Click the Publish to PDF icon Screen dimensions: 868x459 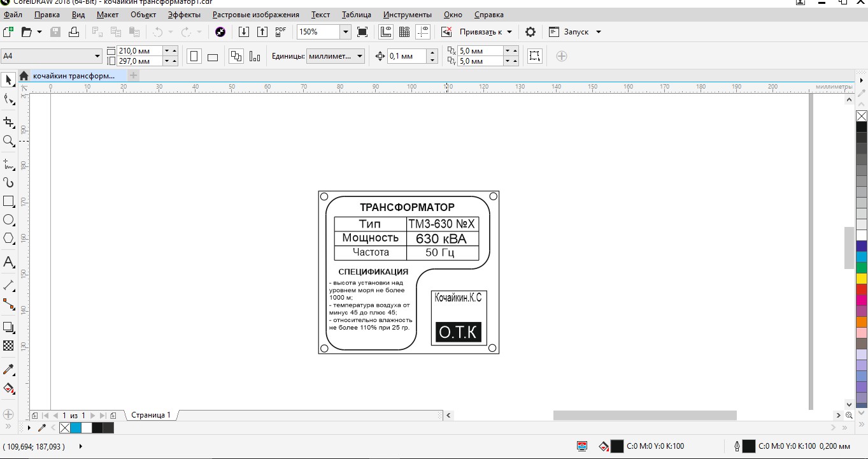coord(281,32)
